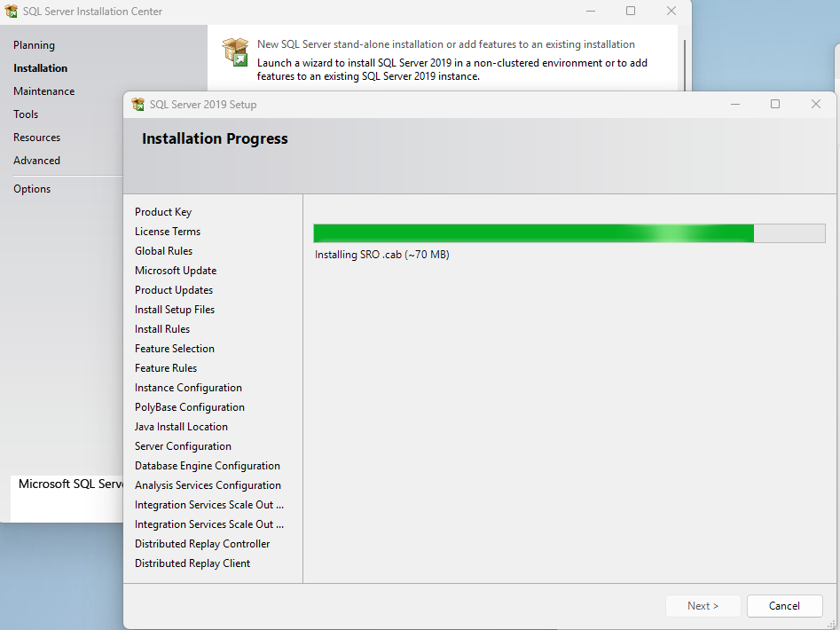Select Java Install Location step
Viewport: 840px width, 630px height.
pos(181,427)
